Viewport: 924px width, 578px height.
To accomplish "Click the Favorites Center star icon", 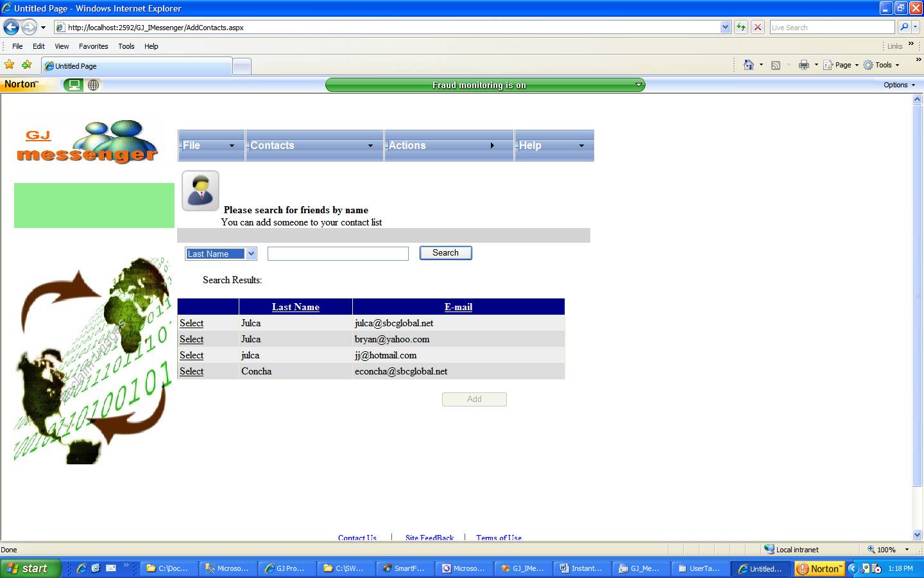I will pos(10,65).
